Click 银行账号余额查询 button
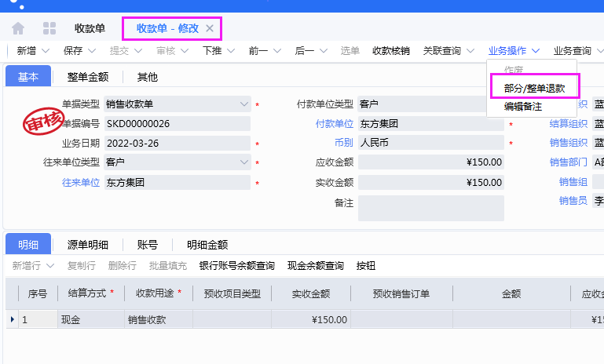This screenshot has height=364, width=604. pos(237,266)
